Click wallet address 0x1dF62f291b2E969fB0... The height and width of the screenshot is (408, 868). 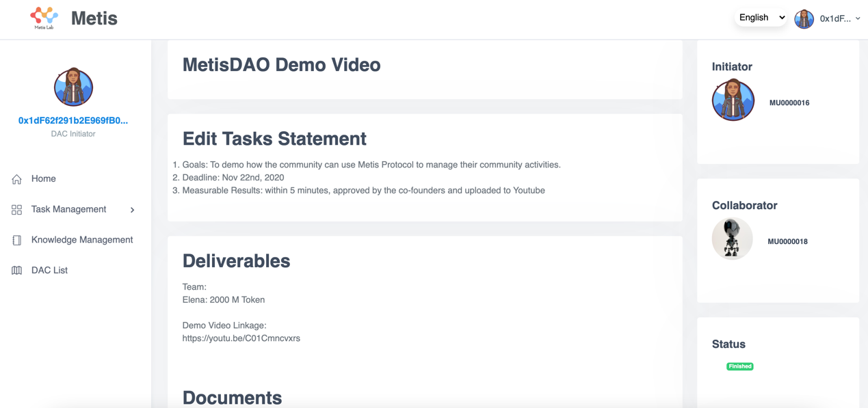pyautogui.click(x=73, y=120)
